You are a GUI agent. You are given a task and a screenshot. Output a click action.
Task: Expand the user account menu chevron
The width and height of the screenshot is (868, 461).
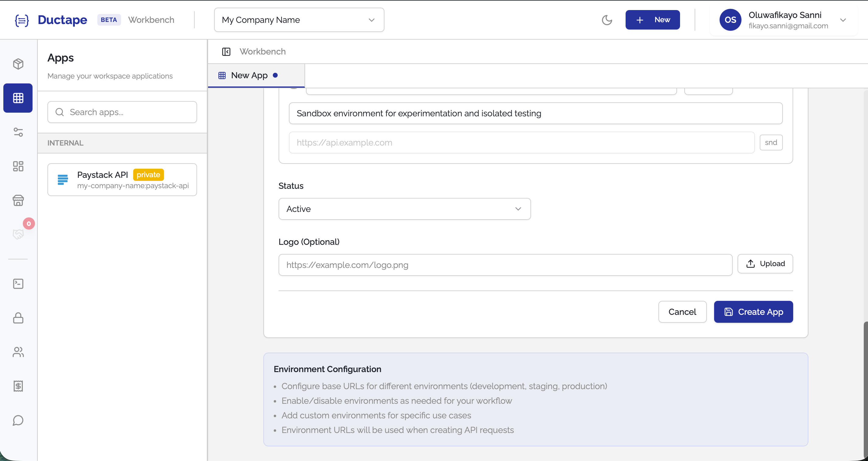[x=843, y=19]
